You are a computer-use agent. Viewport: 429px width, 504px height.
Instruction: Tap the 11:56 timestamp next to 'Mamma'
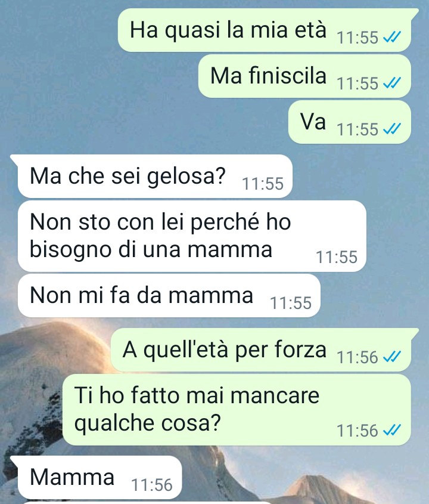click(152, 485)
